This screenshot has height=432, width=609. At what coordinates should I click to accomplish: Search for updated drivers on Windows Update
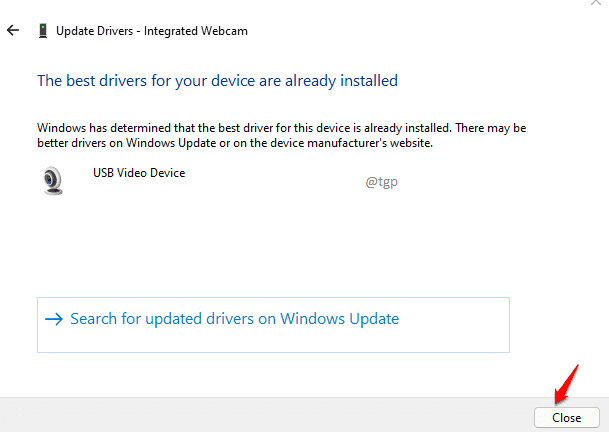click(273, 325)
